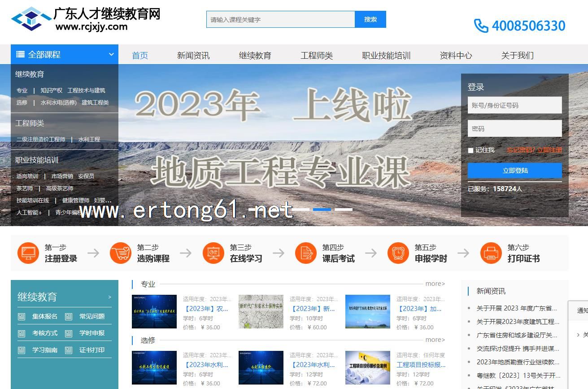The image size is (588, 389).
Task: Go to 职业技能培训 in navigation bar
Action: tap(386, 56)
